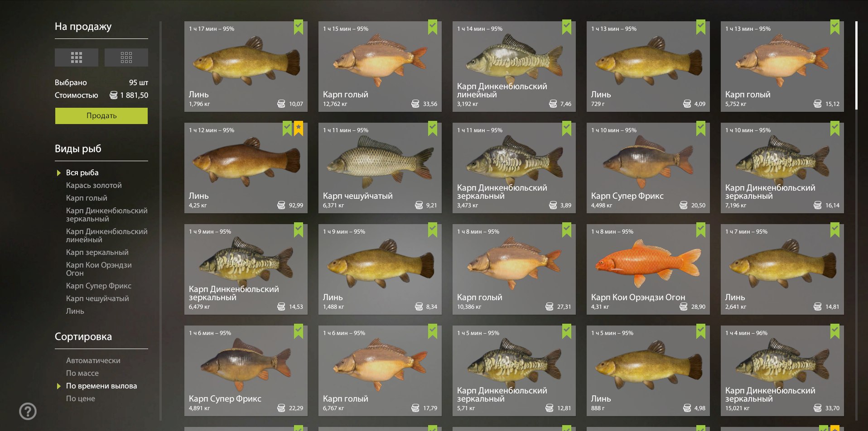This screenshot has height=431, width=868.
Task: Sort by По цене
Action: point(81,398)
